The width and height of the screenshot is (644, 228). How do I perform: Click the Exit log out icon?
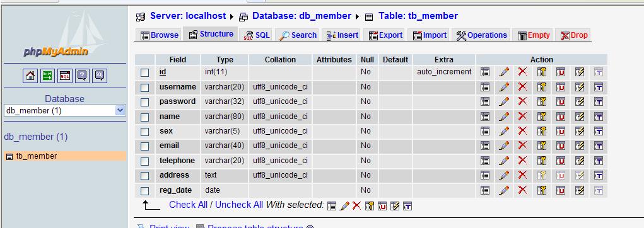(48, 76)
